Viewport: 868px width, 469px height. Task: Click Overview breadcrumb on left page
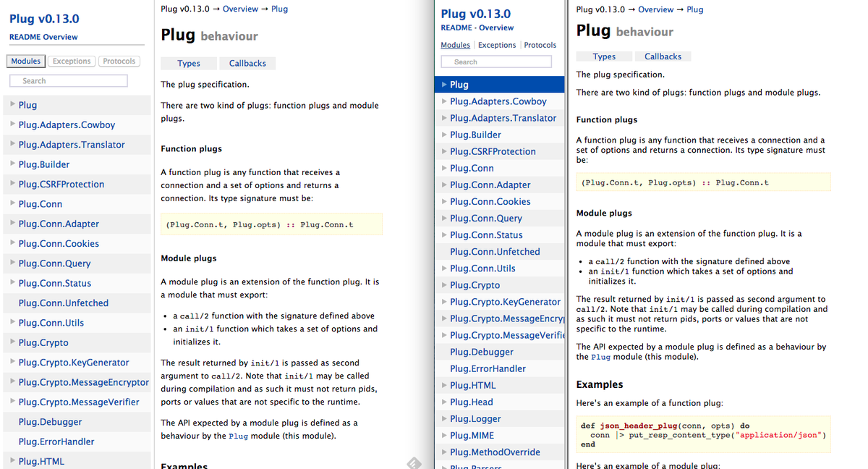click(x=240, y=9)
